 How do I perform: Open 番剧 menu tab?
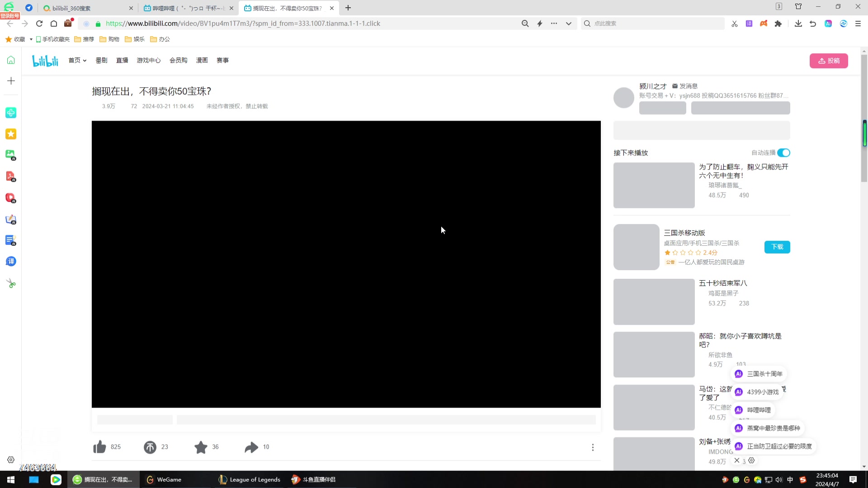click(x=101, y=60)
